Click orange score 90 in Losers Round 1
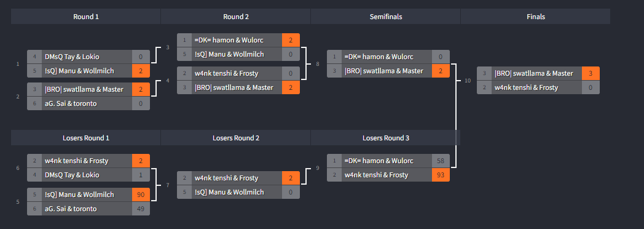Image resolution: width=644 pixels, height=229 pixels. click(141, 195)
